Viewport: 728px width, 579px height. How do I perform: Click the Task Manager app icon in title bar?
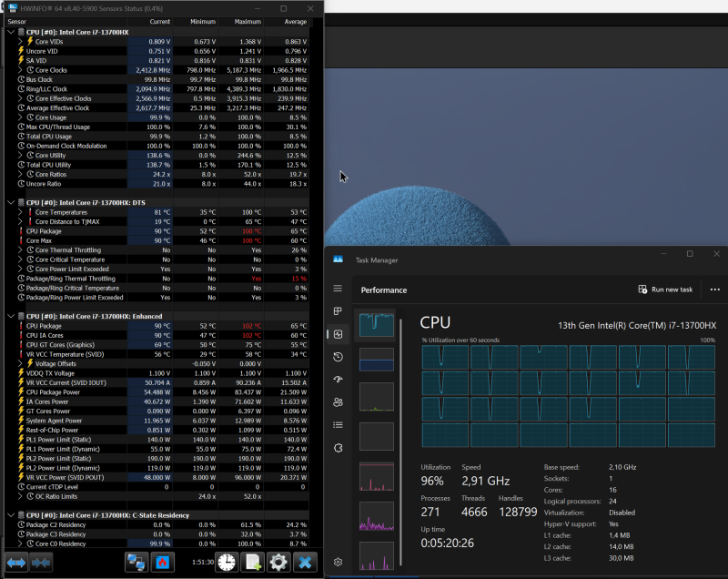coord(338,259)
